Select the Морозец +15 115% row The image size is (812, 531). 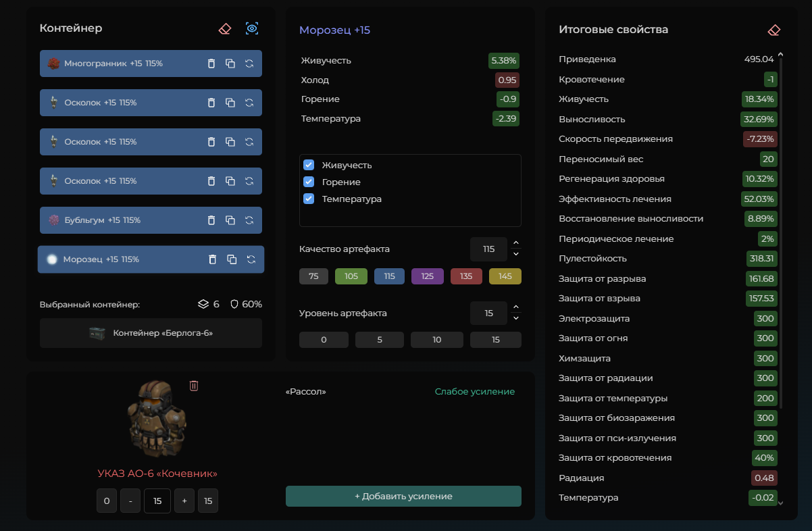click(151, 259)
